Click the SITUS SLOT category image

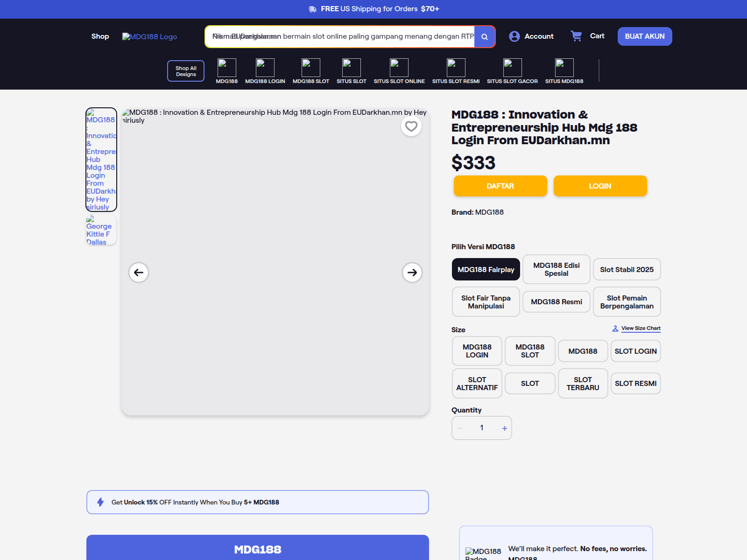coord(352,68)
